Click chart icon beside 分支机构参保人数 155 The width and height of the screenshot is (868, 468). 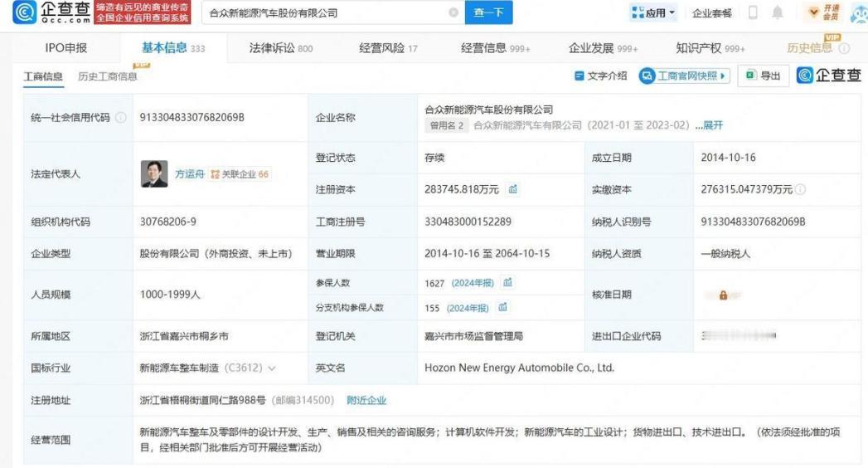click(x=502, y=307)
